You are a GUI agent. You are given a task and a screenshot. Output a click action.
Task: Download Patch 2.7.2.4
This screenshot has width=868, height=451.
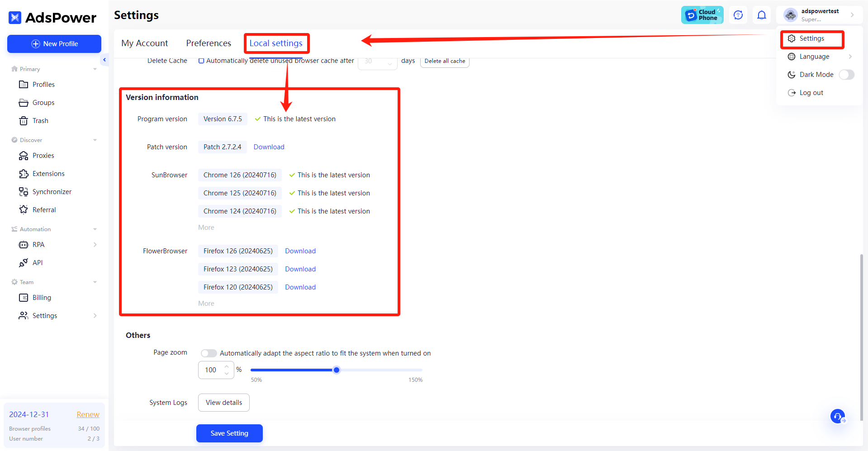click(x=269, y=147)
